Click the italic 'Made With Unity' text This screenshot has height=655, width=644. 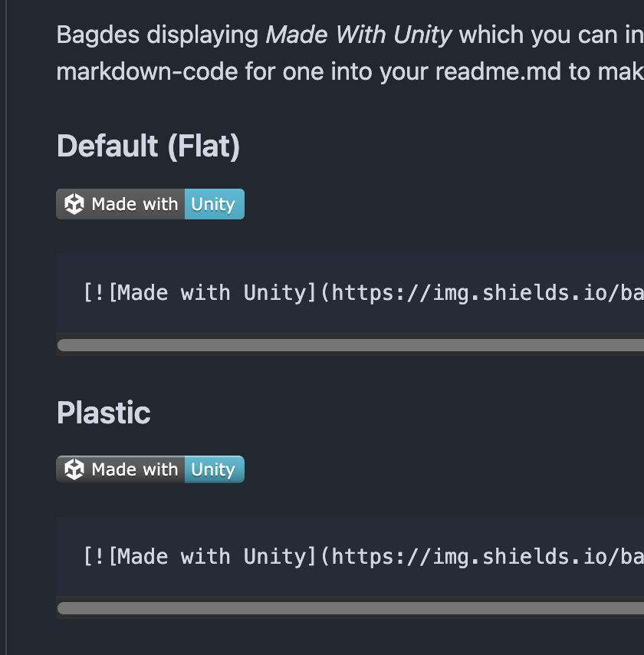pyautogui.click(x=359, y=35)
